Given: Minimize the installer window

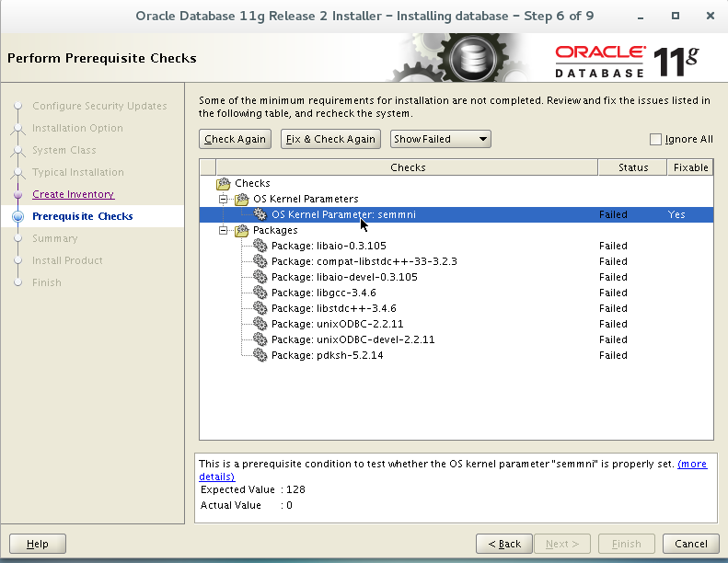Looking at the screenshot, I should click(x=641, y=17).
